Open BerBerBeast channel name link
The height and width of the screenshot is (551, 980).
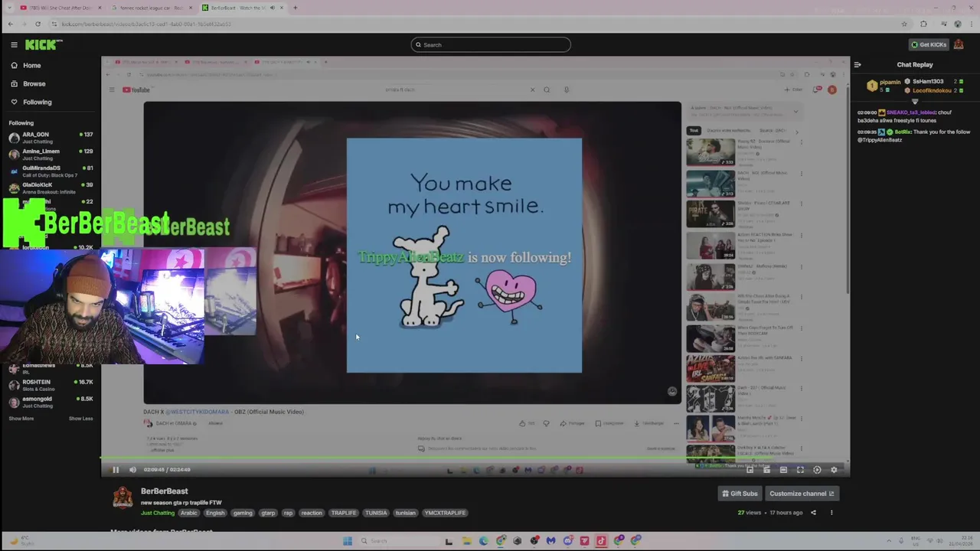coord(164,491)
